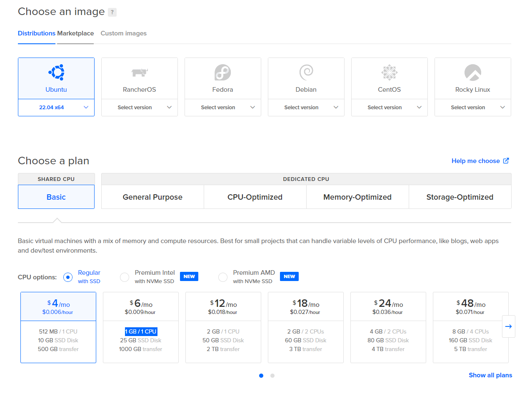Viewport: 532px width, 394px height.
Task: Click the help question mark icon
Action: click(112, 12)
